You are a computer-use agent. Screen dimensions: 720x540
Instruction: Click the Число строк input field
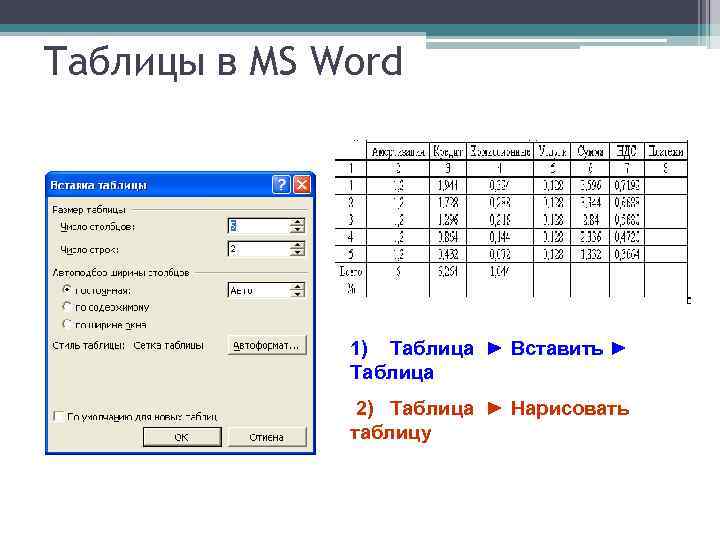coord(259,249)
